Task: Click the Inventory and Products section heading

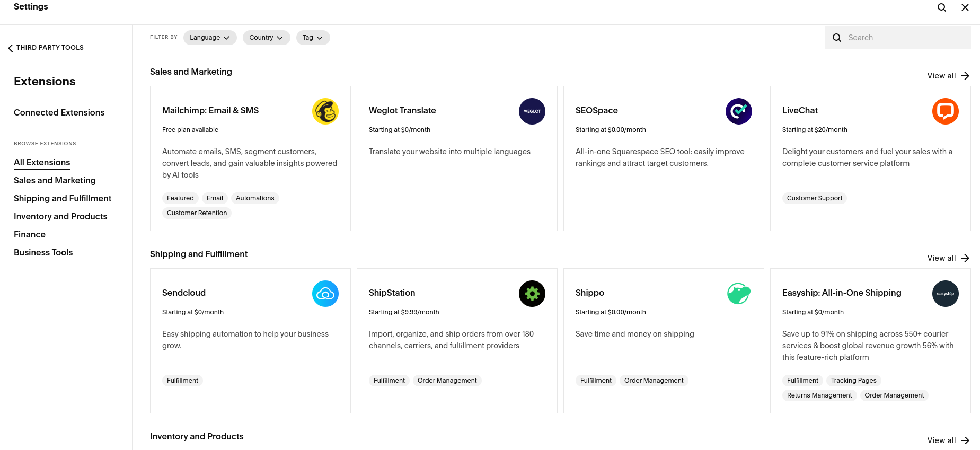Action: click(x=197, y=436)
